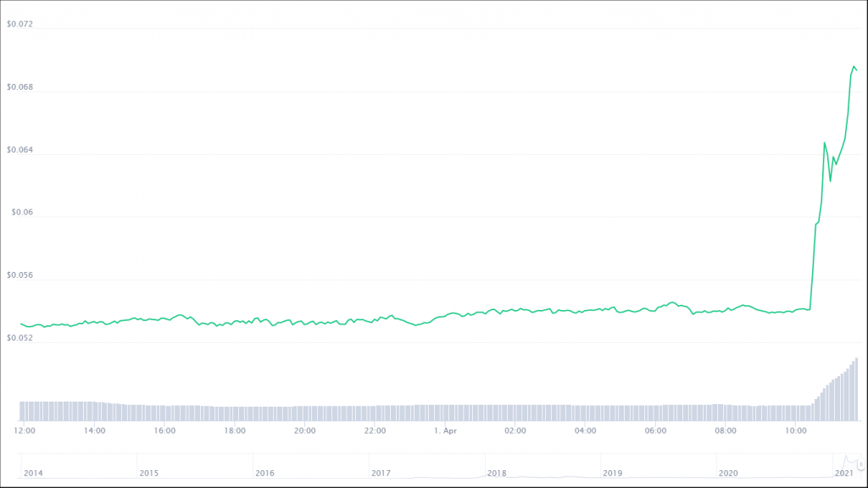Click the 2014 label in range navigator
Screen dimensions: 868x488
[33, 473]
